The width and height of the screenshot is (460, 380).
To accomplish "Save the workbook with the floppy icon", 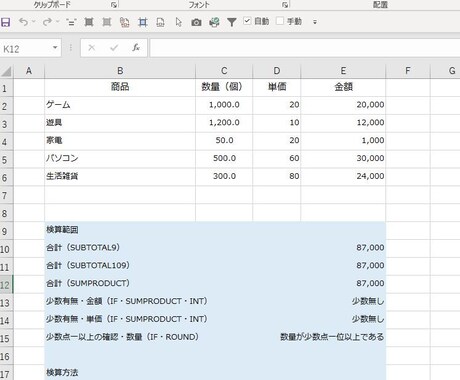I will pyautogui.click(x=5, y=22).
